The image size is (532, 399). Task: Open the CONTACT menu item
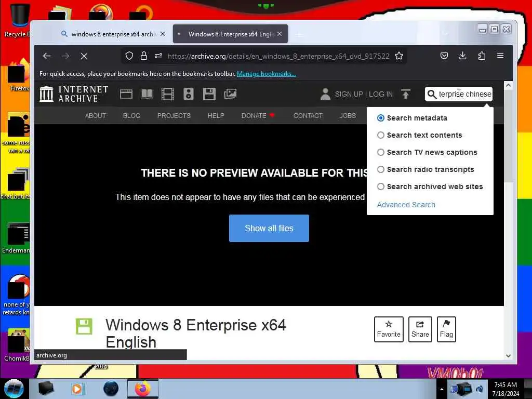pos(308,116)
